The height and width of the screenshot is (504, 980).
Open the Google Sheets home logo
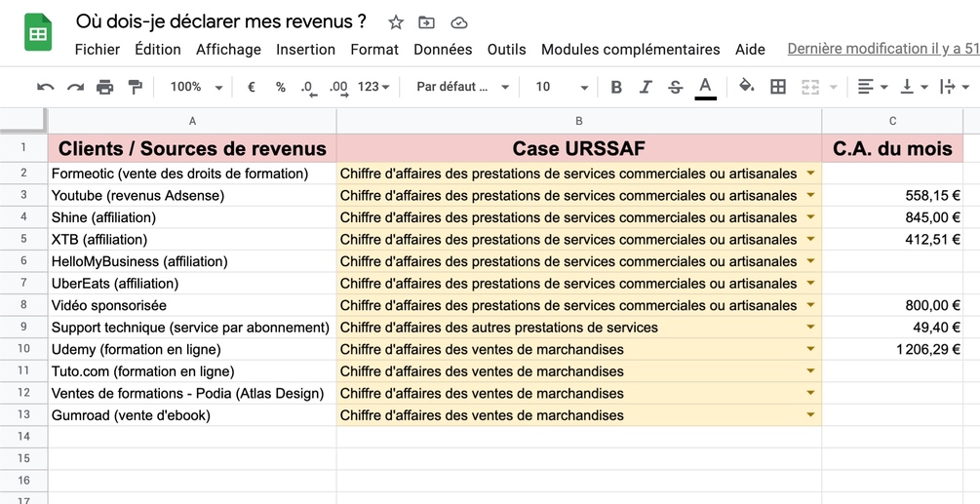37,32
